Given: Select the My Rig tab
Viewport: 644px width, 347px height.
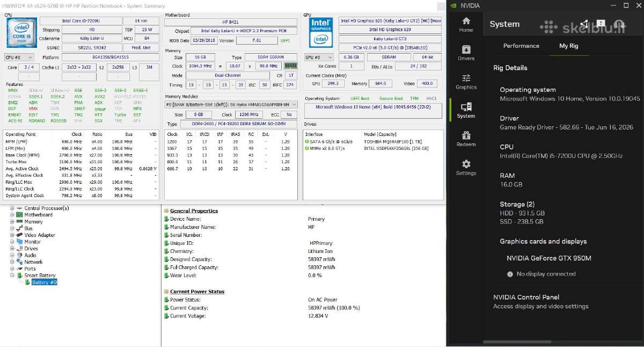Looking at the screenshot, I should 569,46.
